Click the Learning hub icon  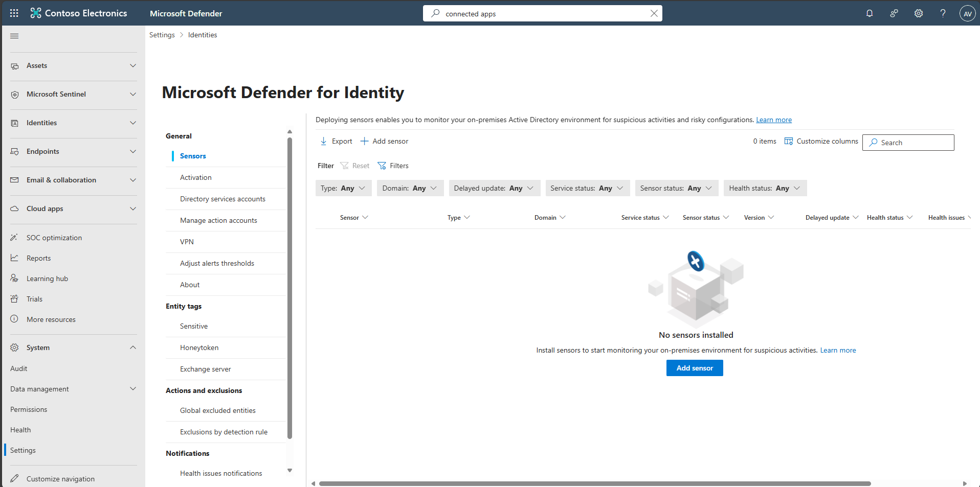14,279
